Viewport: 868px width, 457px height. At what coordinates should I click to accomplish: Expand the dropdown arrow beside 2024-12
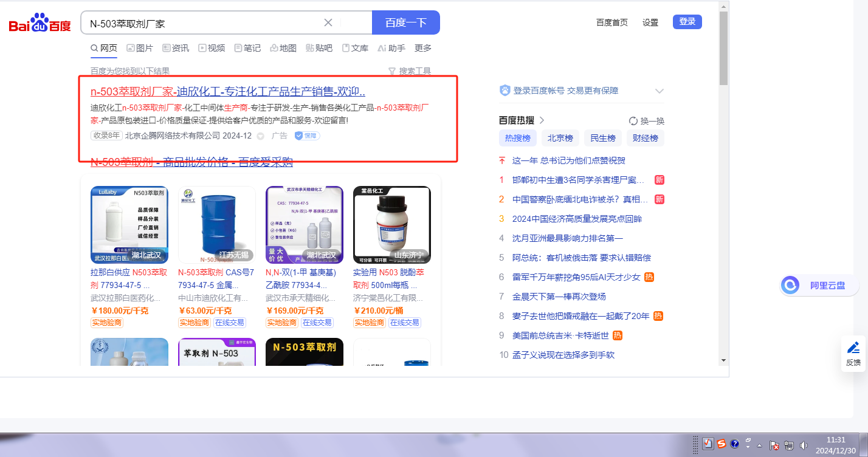pos(261,136)
